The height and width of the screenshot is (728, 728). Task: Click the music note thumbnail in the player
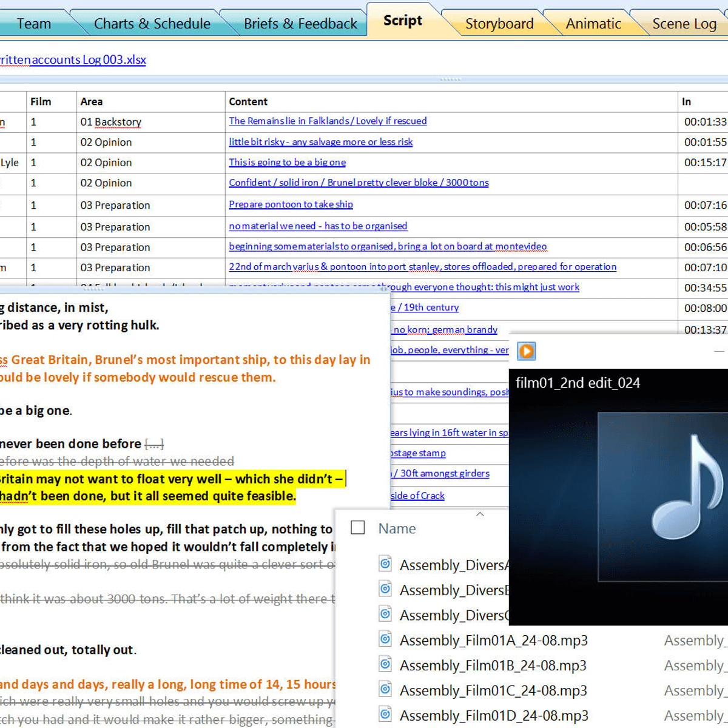point(662,497)
